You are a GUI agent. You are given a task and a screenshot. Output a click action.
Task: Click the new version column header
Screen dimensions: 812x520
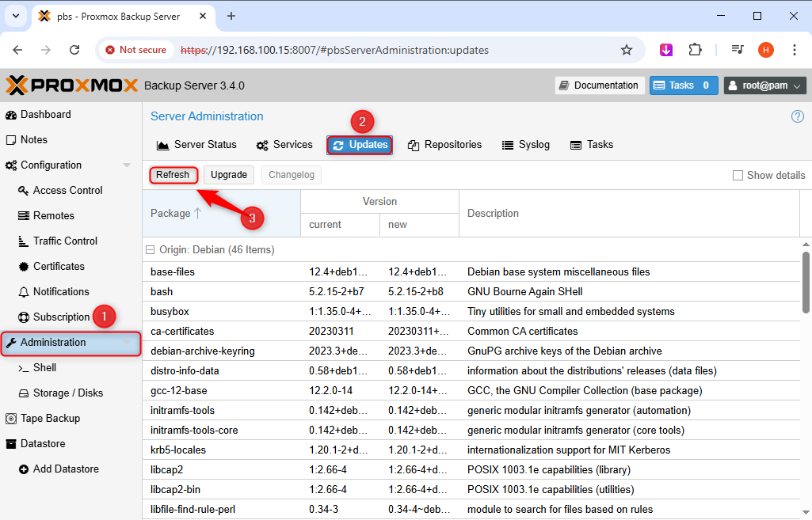click(x=419, y=225)
